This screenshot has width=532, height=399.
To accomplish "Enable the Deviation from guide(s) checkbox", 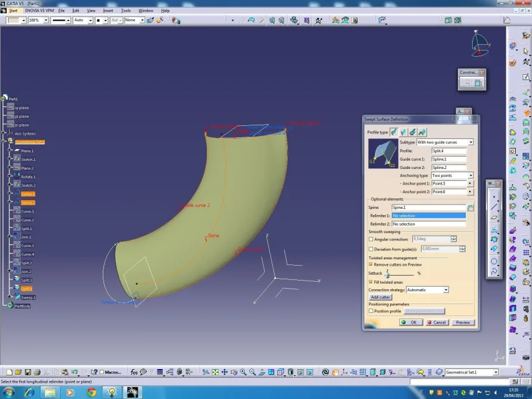I will [x=371, y=249].
